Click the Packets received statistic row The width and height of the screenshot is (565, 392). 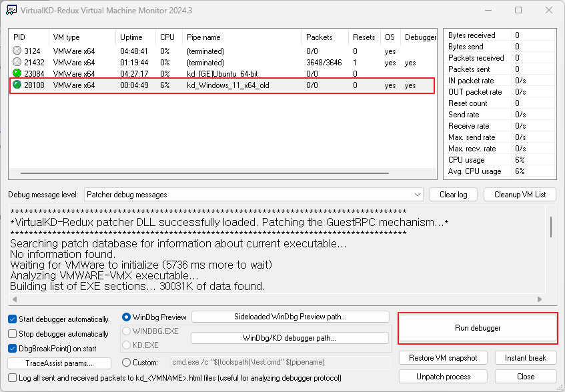[x=500, y=58]
